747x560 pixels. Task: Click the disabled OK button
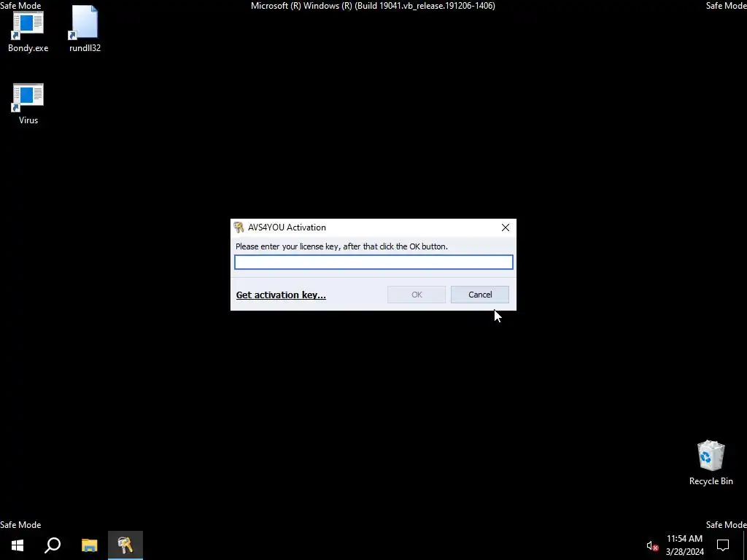coord(417,295)
